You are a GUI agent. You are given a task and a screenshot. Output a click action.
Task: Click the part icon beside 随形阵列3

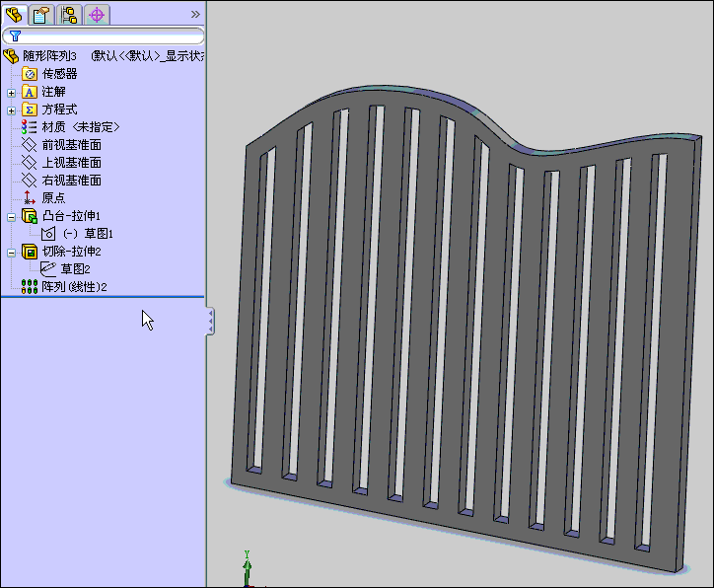coord(11,56)
